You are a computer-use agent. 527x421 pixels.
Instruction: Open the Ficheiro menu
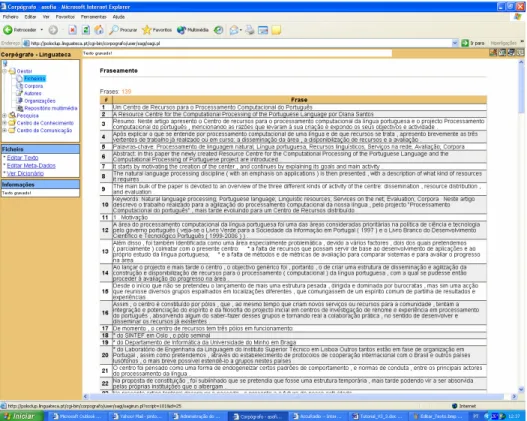(x=10, y=17)
